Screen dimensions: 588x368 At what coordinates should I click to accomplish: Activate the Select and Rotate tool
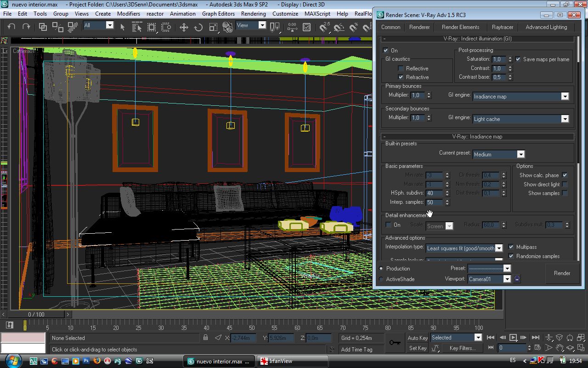click(198, 27)
